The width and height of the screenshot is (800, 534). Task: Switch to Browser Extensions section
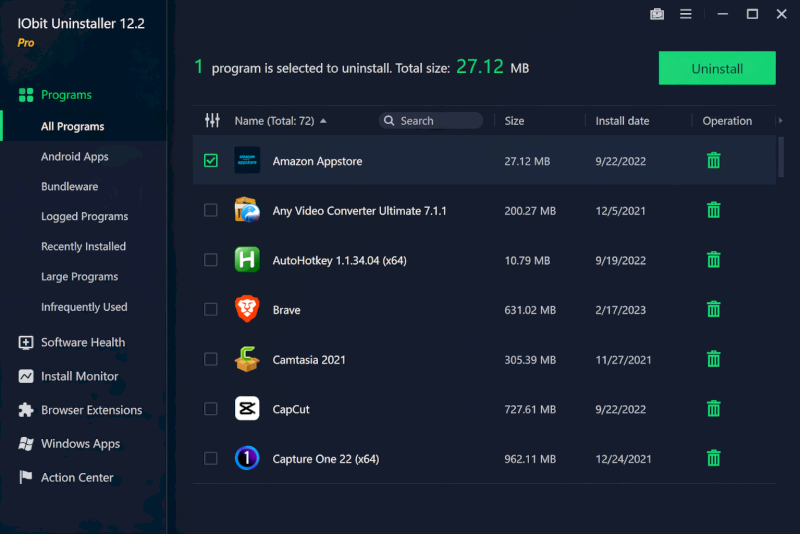coord(91,410)
